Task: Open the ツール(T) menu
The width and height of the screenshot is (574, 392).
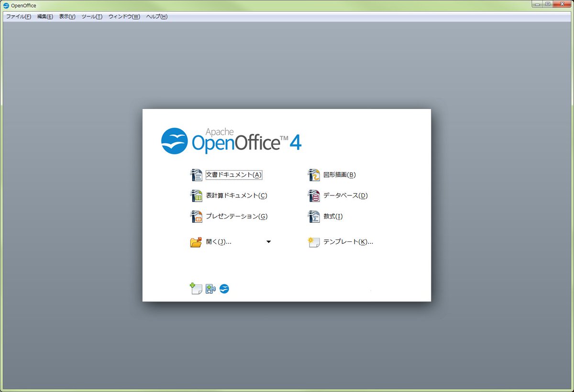Action: coord(92,17)
